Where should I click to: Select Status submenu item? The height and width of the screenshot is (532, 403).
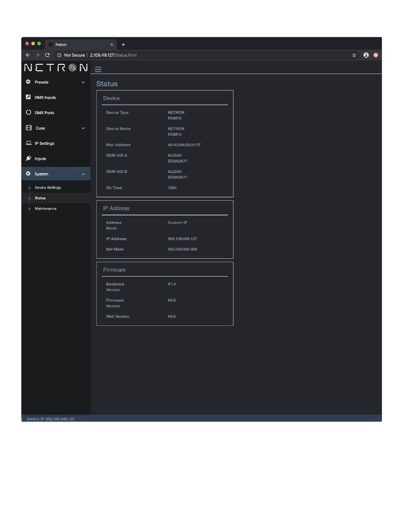pos(40,198)
